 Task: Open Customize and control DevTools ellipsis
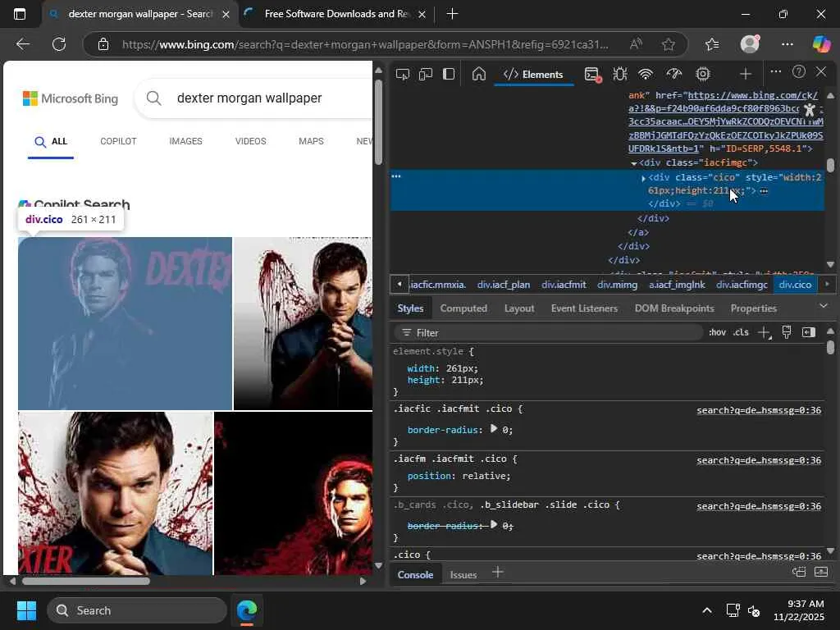click(776, 72)
